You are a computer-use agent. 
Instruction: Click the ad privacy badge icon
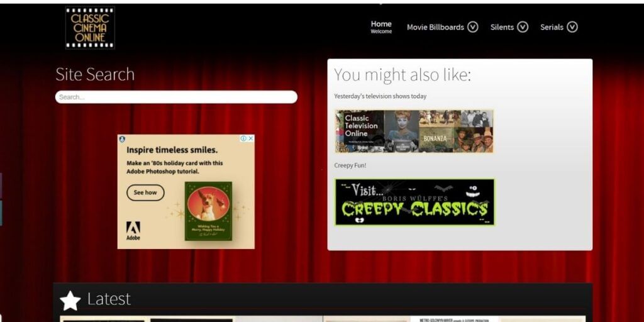click(122, 139)
